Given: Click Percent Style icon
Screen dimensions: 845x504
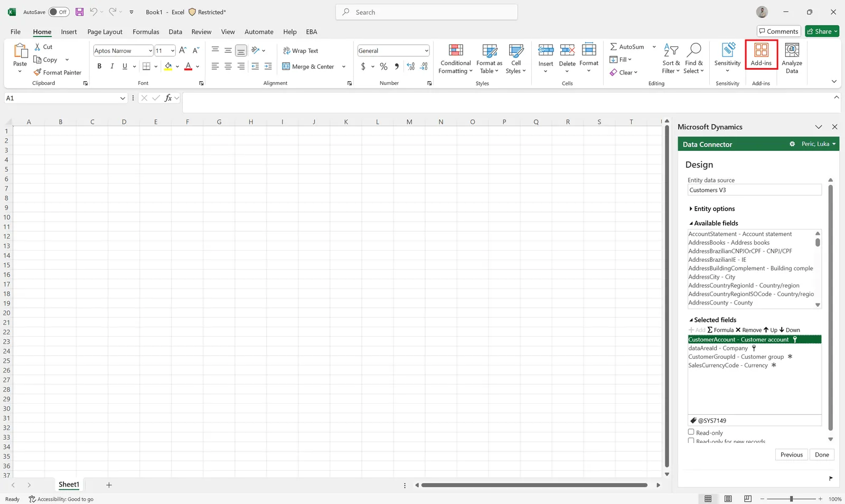Looking at the screenshot, I should click(x=383, y=66).
